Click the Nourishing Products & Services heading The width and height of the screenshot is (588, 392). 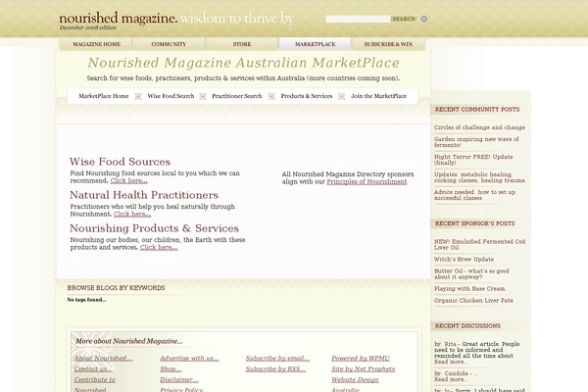click(x=154, y=228)
